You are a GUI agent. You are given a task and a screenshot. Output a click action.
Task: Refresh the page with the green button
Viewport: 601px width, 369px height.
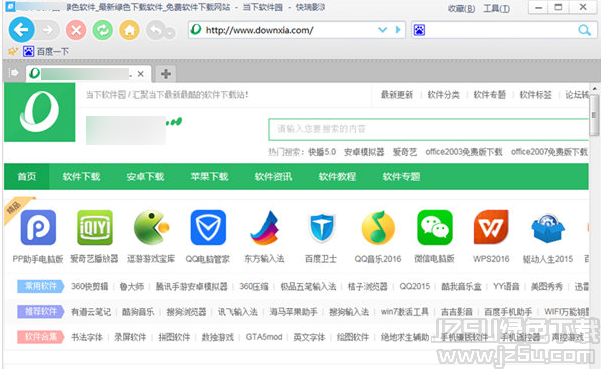(x=103, y=30)
